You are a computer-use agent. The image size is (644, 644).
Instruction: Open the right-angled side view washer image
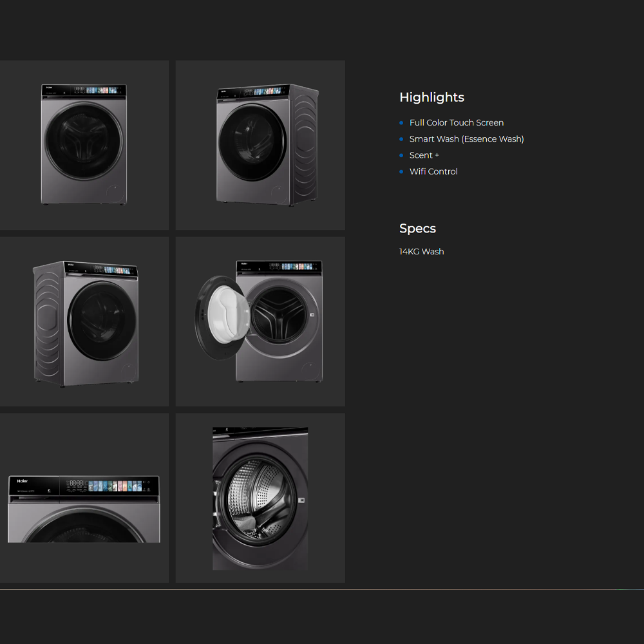point(260,145)
